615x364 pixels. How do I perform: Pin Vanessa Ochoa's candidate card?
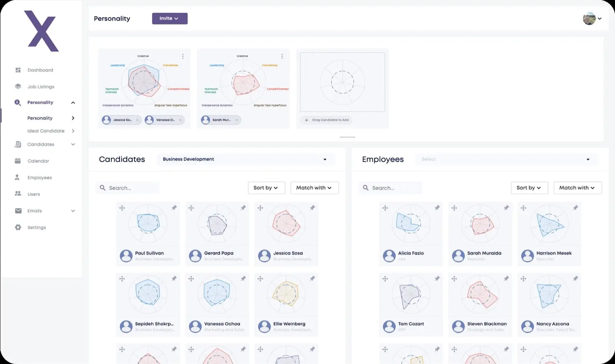coord(243,279)
